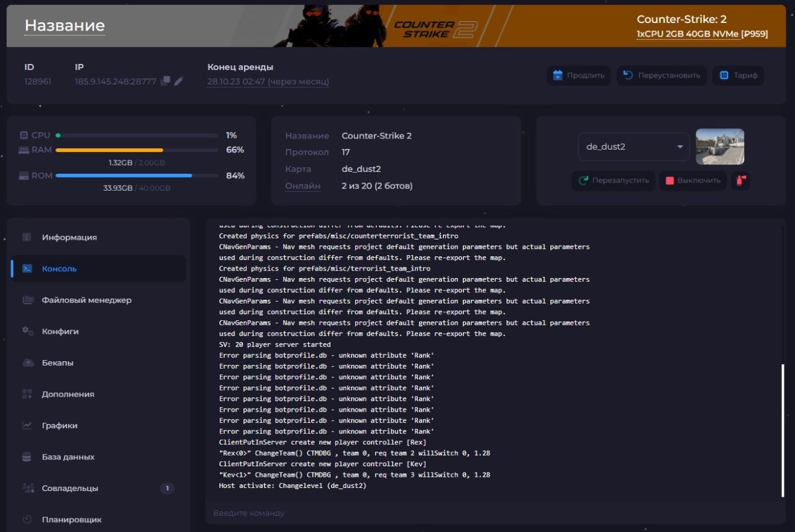This screenshot has height=532, width=795.
Task: Click the square icon in Тариф
Action: point(724,75)
